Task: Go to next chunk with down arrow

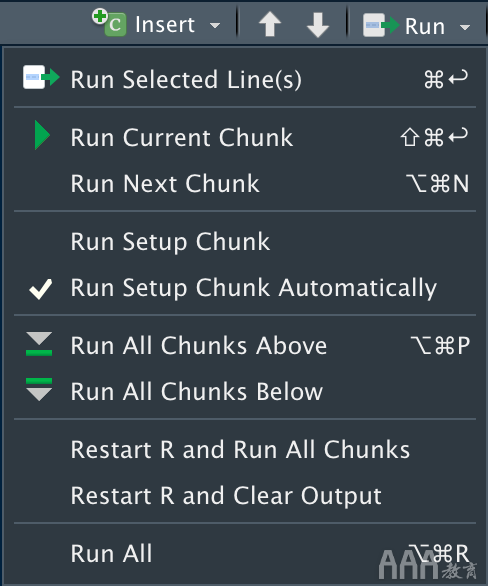Action: [x=318, y=25]
